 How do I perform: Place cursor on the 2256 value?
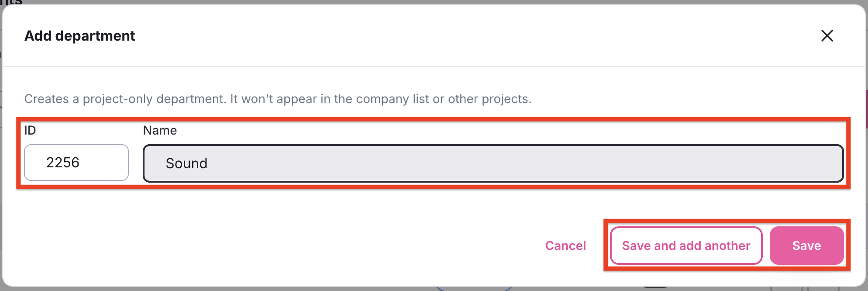[63, 163]
